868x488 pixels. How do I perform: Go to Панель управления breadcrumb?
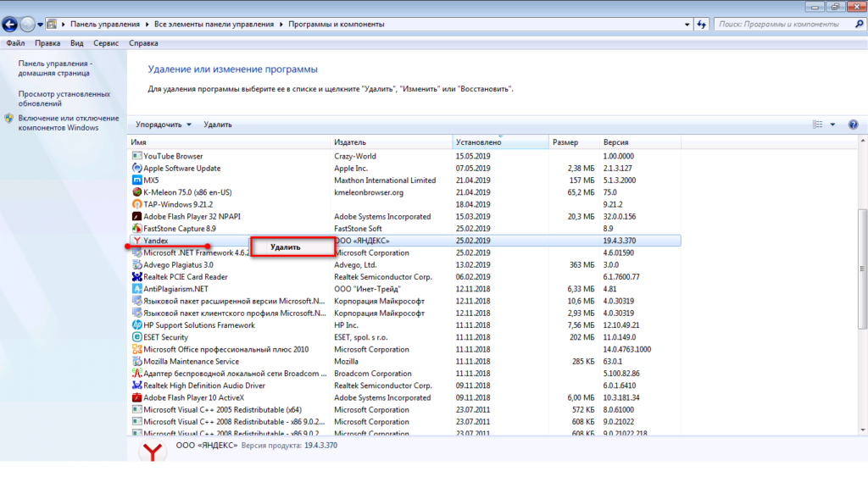point(104,25)
